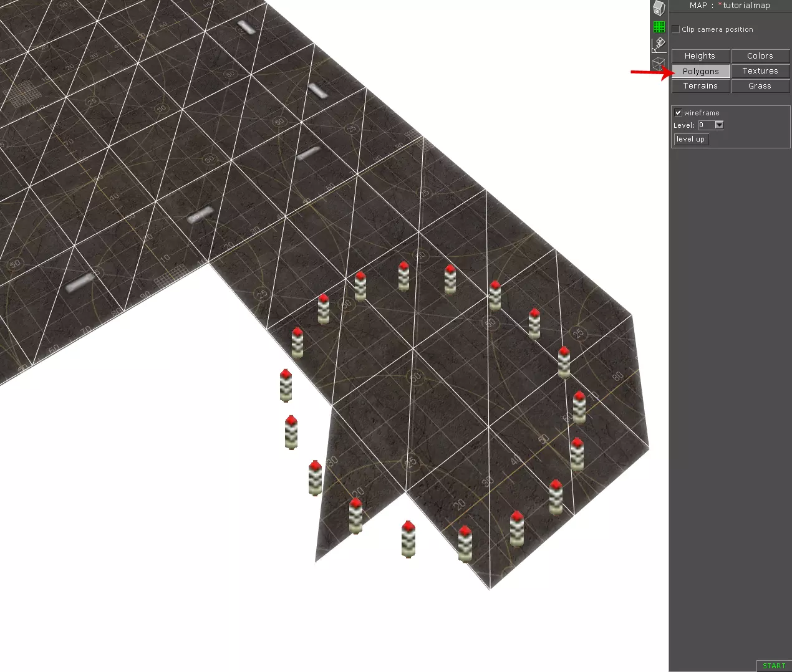Image resolution: width=792 pixels, height=672 pixels.
Task: Switch to the Polygons tab
Action: (700, 71)
